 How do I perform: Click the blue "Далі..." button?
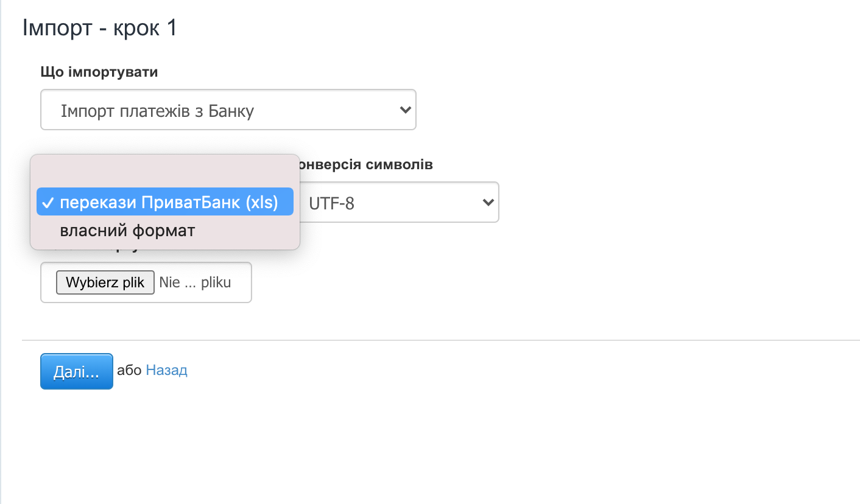[76, 371]
